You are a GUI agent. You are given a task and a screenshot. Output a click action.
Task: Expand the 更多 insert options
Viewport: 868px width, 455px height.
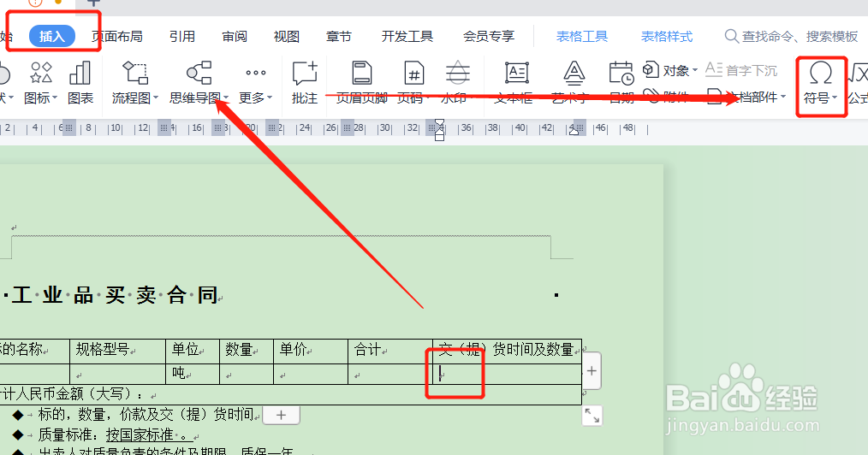[x=255, y=83]
